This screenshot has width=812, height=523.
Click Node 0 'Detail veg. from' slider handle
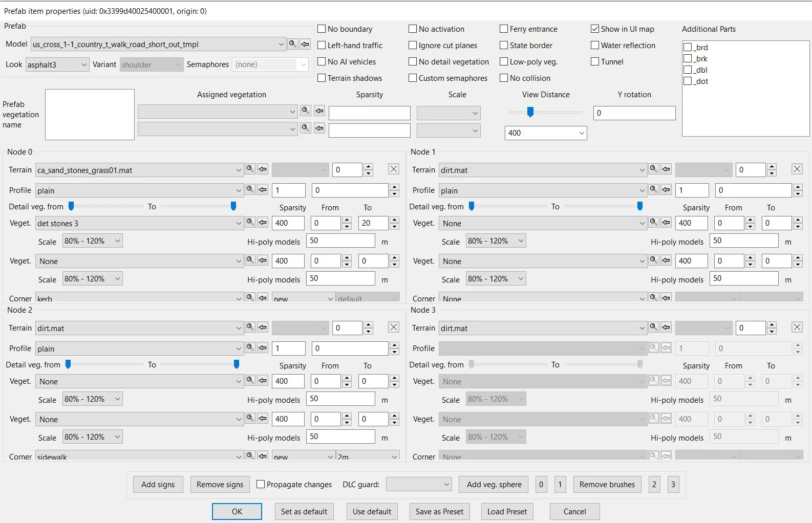click(x=71, y=206)
